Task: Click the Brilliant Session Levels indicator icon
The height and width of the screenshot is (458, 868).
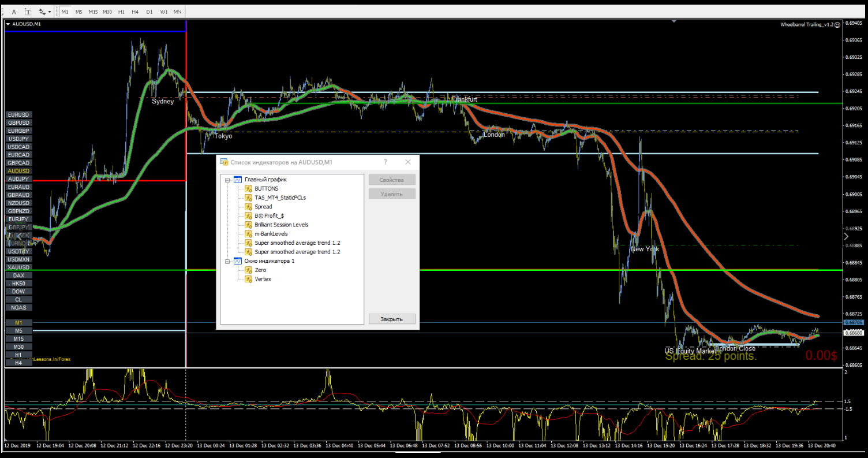Action: [x=249, y=225]
